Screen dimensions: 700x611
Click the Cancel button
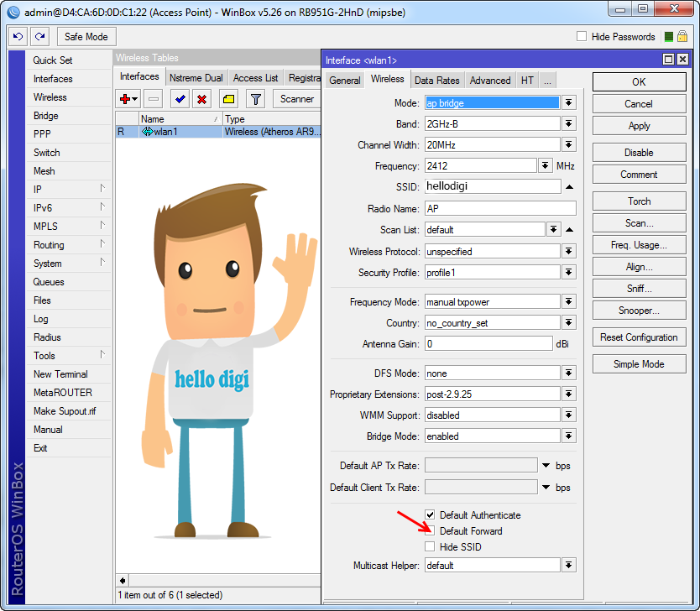(639, 104)
